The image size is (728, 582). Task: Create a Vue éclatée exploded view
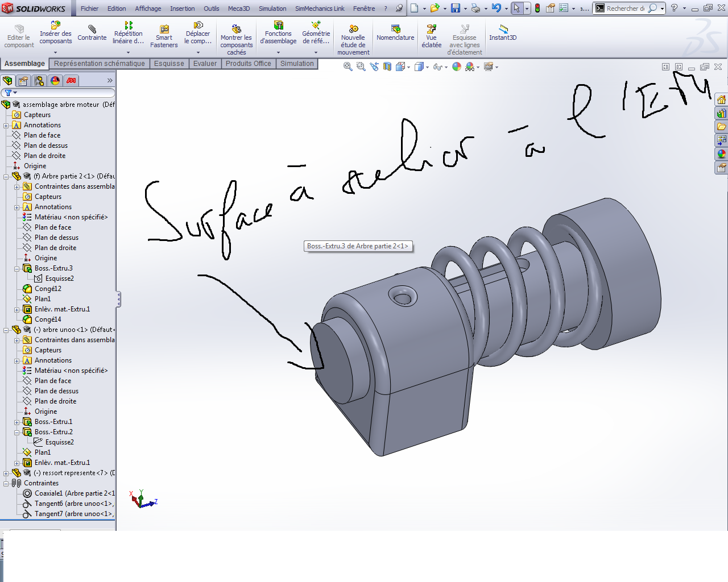click(x=432, y=37)
